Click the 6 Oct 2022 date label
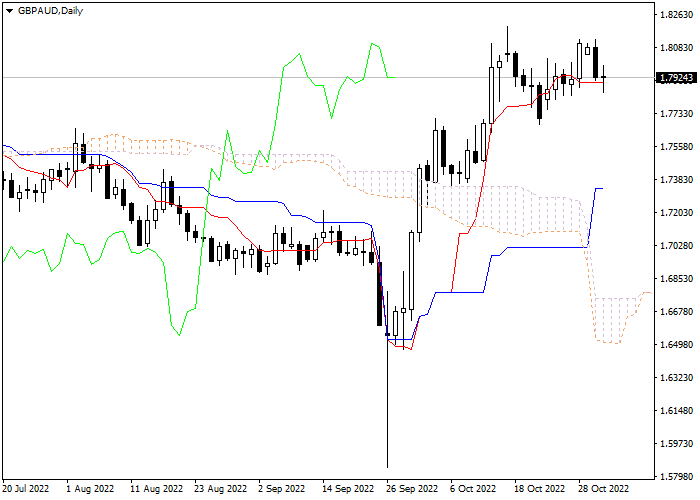Image resolution: width=700 pixels, height=500 pixels. point(473,489)
